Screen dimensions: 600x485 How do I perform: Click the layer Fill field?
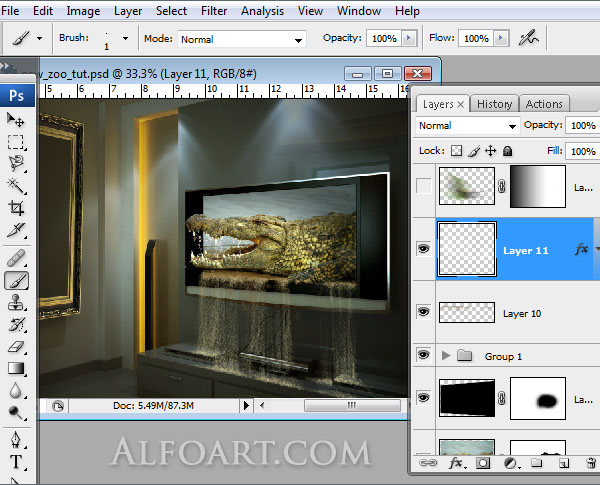click(x=582, y=151)
